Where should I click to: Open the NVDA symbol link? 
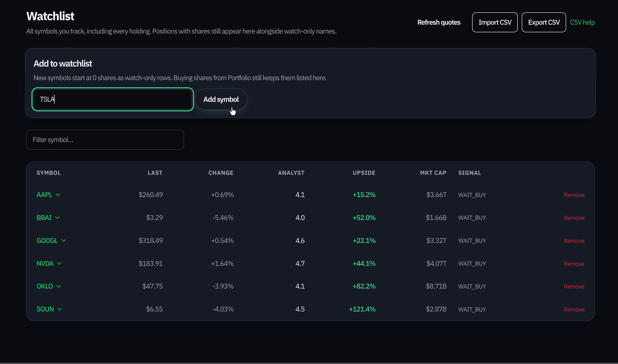pos(45,263)
